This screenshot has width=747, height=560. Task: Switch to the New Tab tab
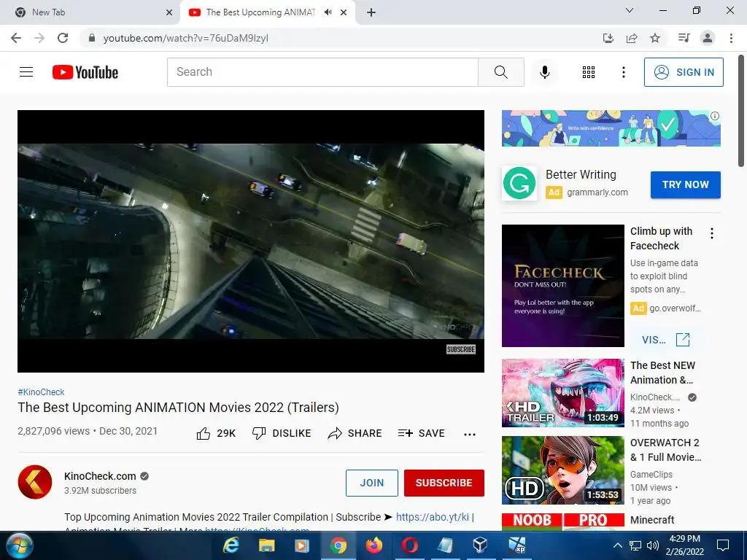(x=90, y=12)
